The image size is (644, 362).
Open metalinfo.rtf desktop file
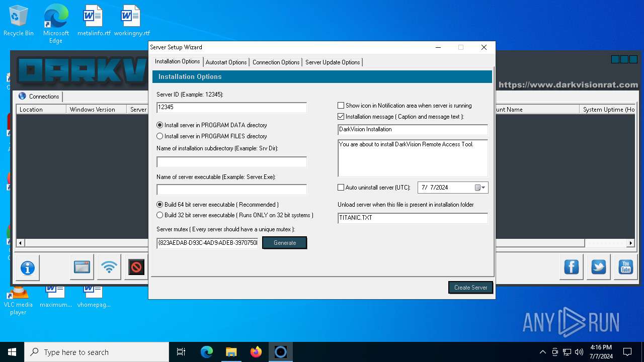point(94,21)
